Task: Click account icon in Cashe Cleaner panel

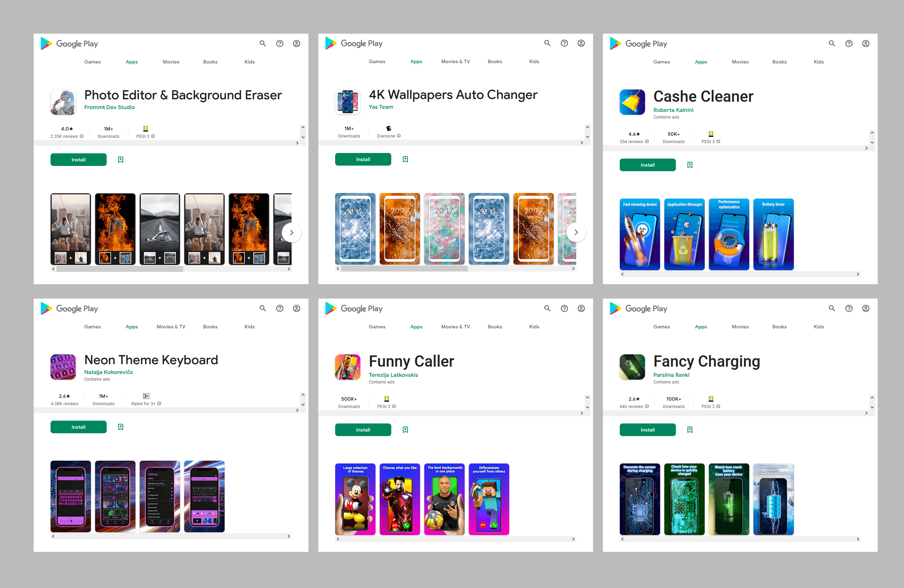Action: [865, 43]
